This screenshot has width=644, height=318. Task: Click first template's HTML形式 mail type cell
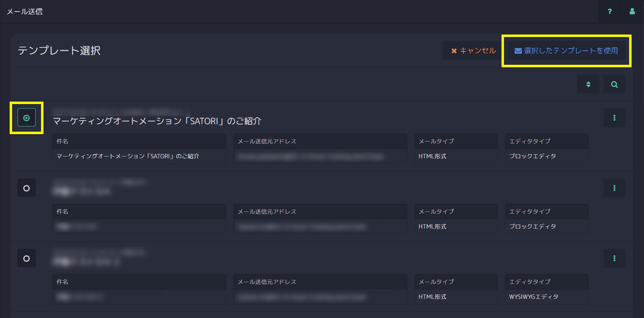(x=432, y=156)
